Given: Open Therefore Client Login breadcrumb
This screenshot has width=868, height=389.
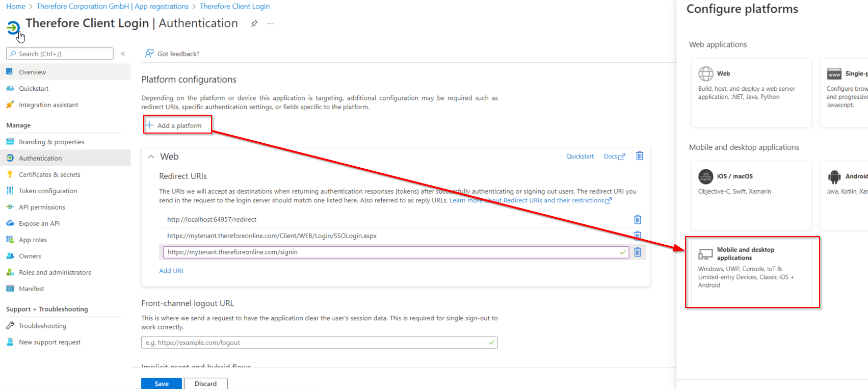Looking at the screenshot, I should (x=234, y=6).
